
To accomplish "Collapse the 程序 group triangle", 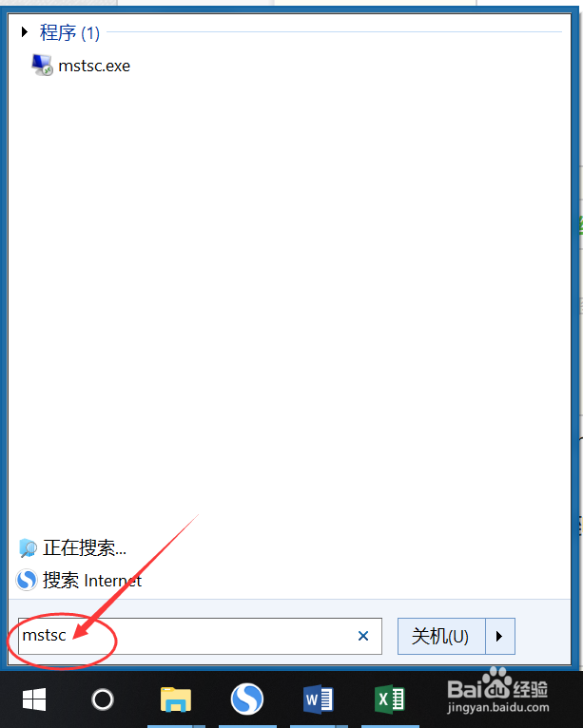I will [x=25, y=32].
